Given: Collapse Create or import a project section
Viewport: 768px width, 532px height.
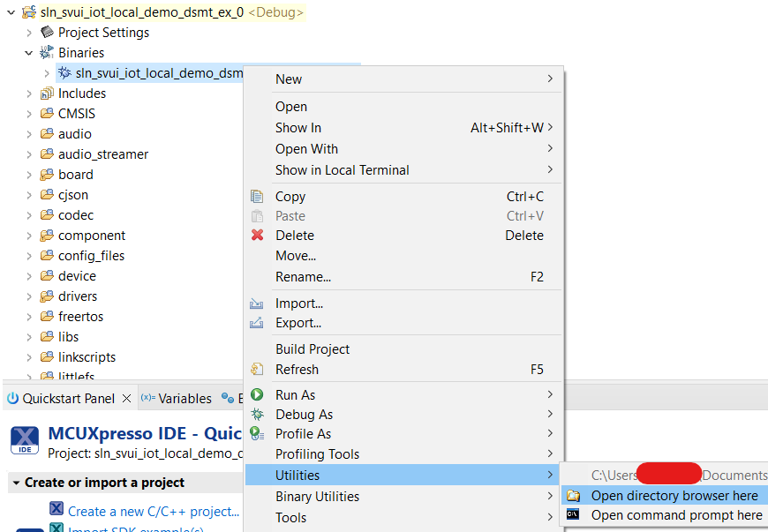Looking at the screenshot, I should [15, 483].
